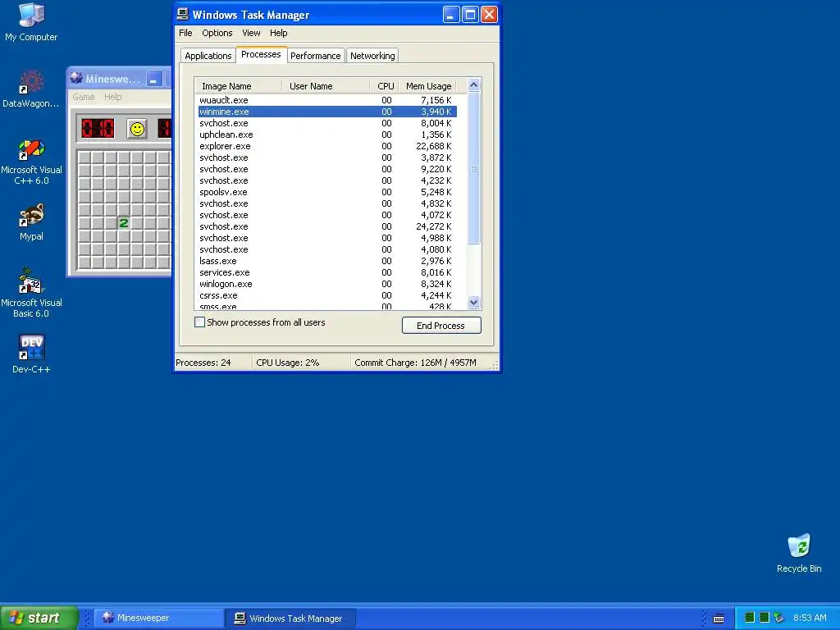The height and width of the screenshot is (630, 840).
Task: Click the Task Manager title bar icon
Action: pos(183,15)
